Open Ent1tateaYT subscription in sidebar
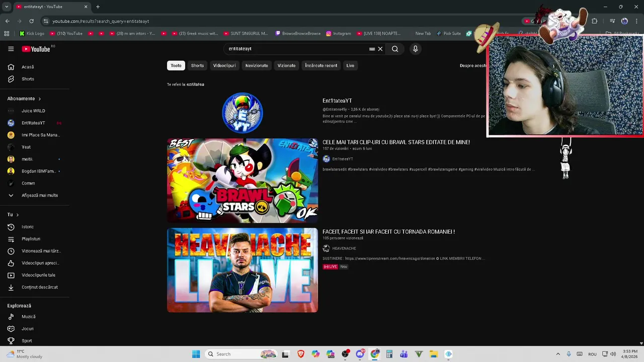 point(34,123)
